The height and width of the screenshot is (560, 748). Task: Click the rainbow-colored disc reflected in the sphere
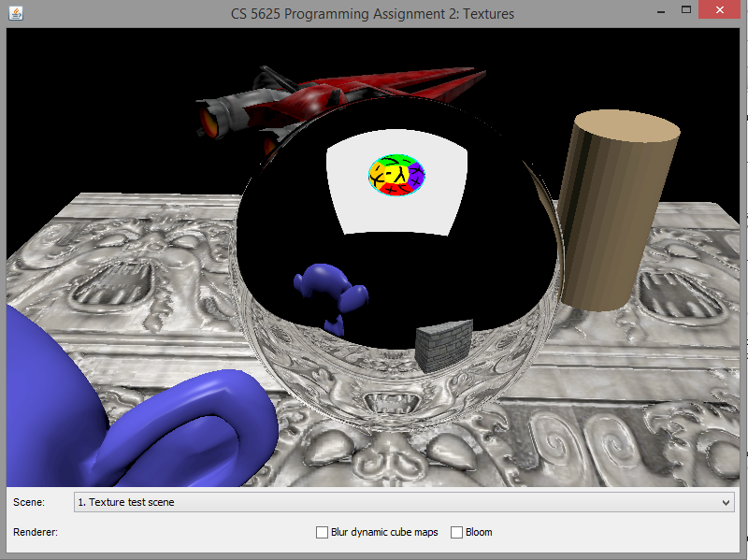396,176
